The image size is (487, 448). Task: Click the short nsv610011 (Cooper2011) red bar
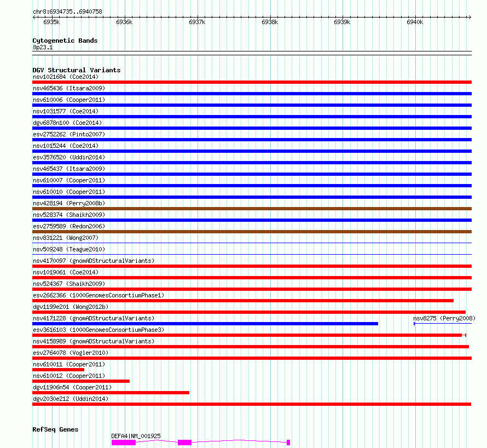(x=58, y=370)
